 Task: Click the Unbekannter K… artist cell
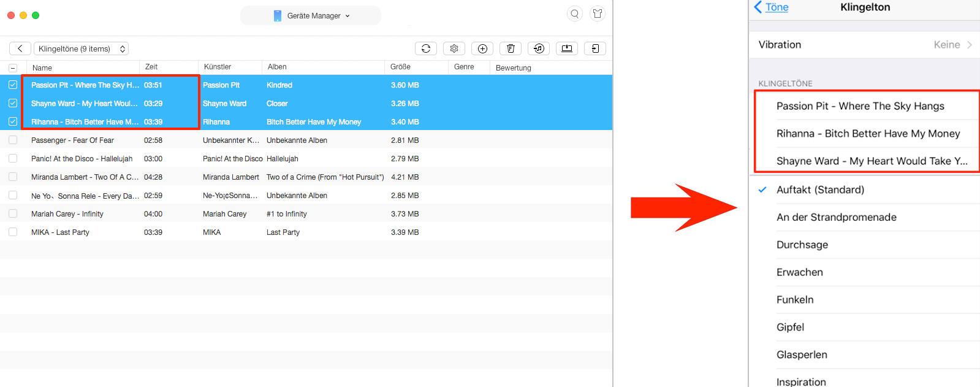coord(231,140)
